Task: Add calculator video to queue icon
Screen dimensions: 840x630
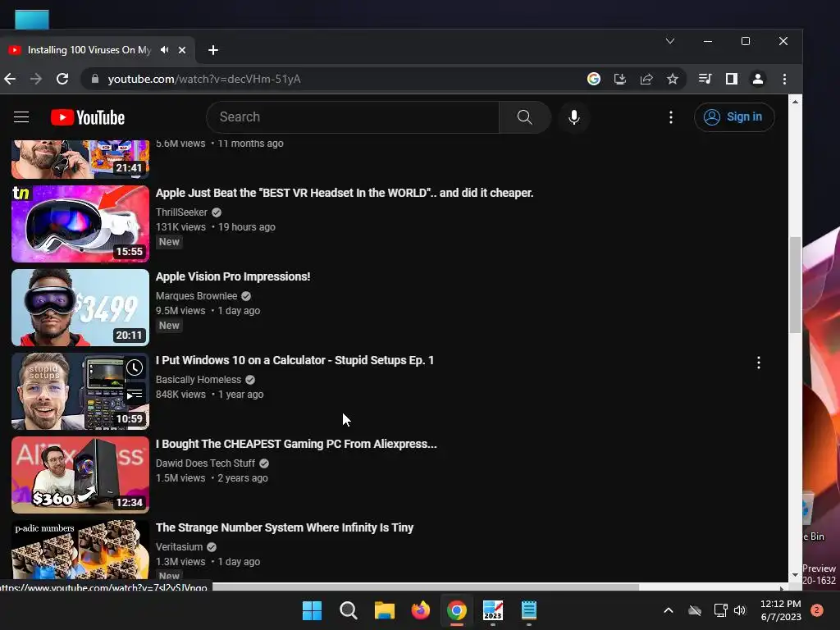Action: pos(135,395)
